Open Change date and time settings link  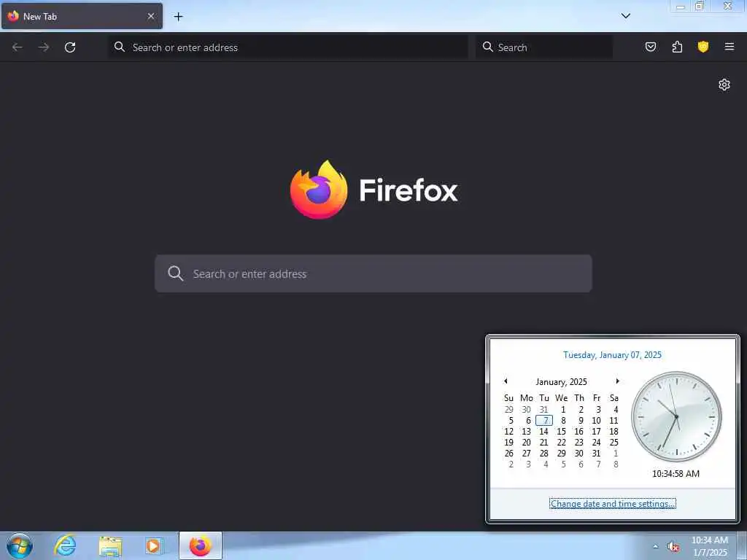click(x=612, y=503)
